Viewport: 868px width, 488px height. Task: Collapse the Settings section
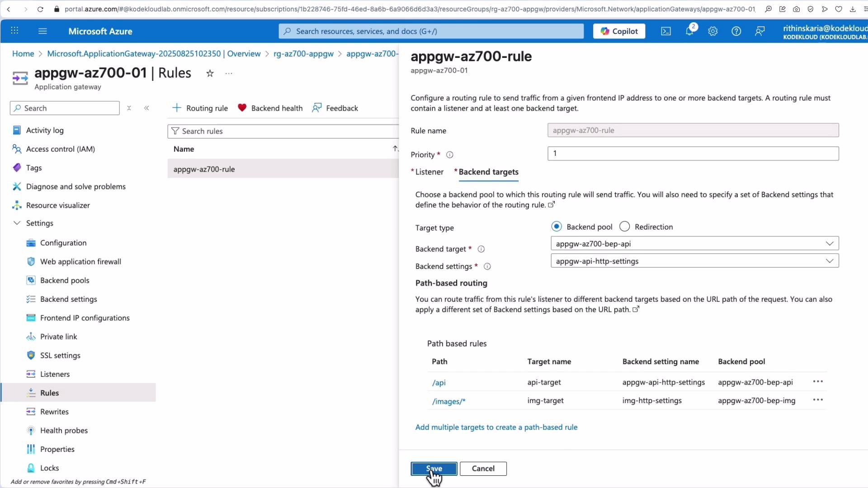pos(17,223)
